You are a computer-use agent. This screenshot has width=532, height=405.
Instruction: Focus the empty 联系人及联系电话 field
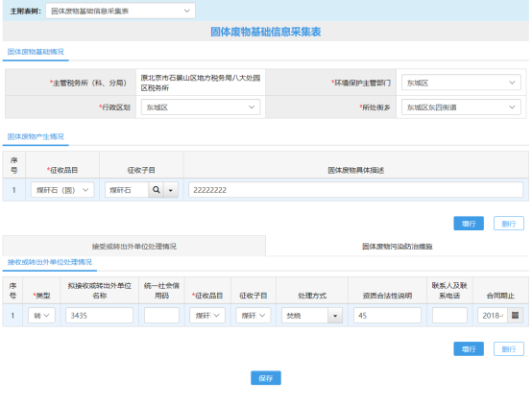coord(449,316)
